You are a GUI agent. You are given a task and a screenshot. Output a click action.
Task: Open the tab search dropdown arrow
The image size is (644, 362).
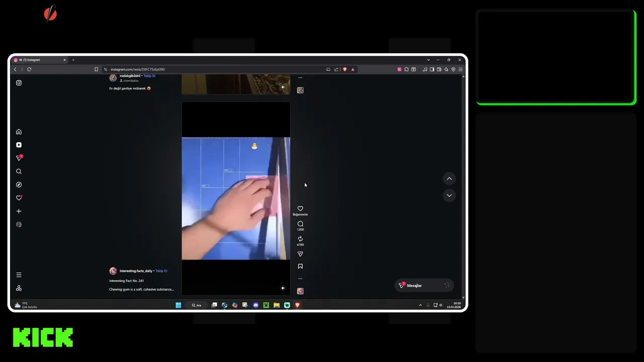point(428,60)
